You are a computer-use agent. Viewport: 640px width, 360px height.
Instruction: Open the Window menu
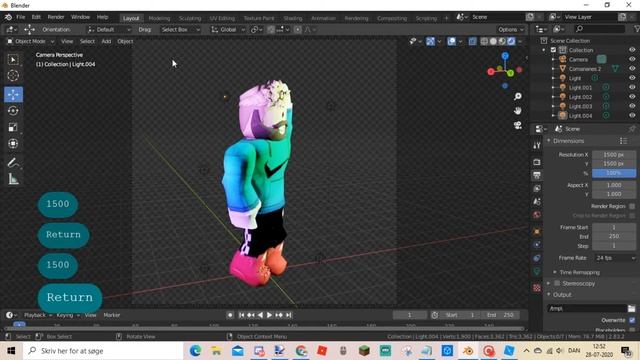(80, 17)
